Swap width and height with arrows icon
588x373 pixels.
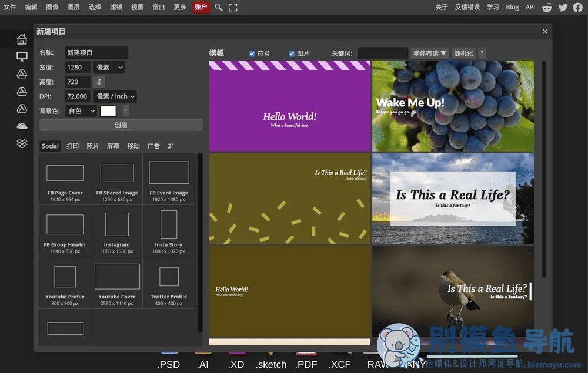[99, 82]
